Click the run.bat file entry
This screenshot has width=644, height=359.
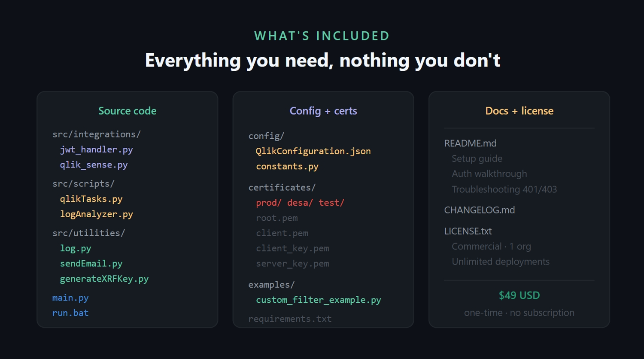point(70,313)
